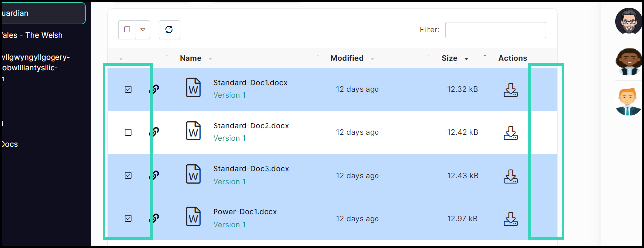Screen dimensions: 644x248
Task: Open the Word document icon of Standard-Doc3.docx
Action: pyautogui.click(x=194, y=175)
